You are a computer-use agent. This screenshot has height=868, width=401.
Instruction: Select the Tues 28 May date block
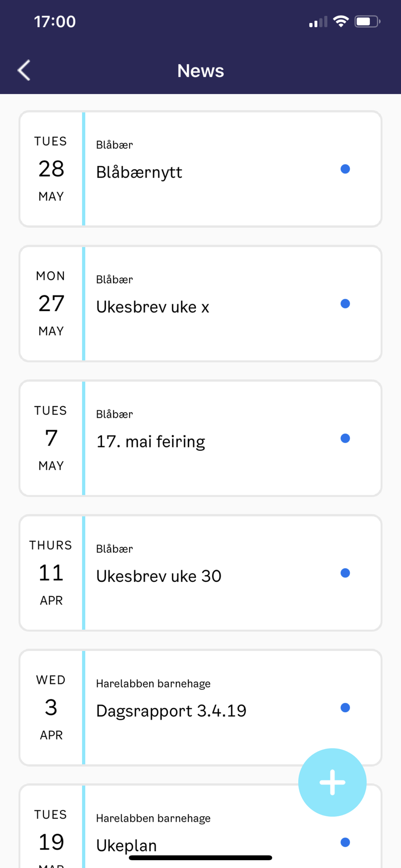[51, 169]
